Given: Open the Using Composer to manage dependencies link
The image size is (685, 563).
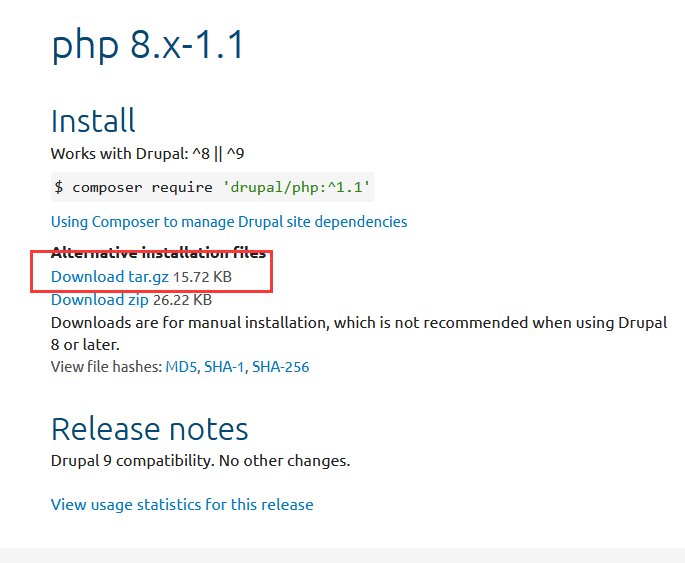Looking at the screenshot, I should pyautogui.click(x=229, y=222).
